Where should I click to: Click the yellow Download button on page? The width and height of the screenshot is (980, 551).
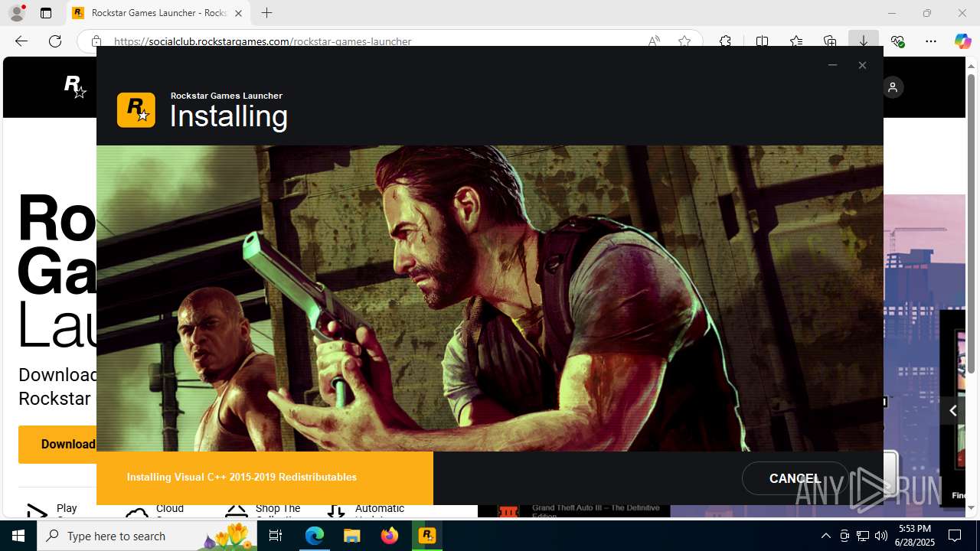point(57,445)
